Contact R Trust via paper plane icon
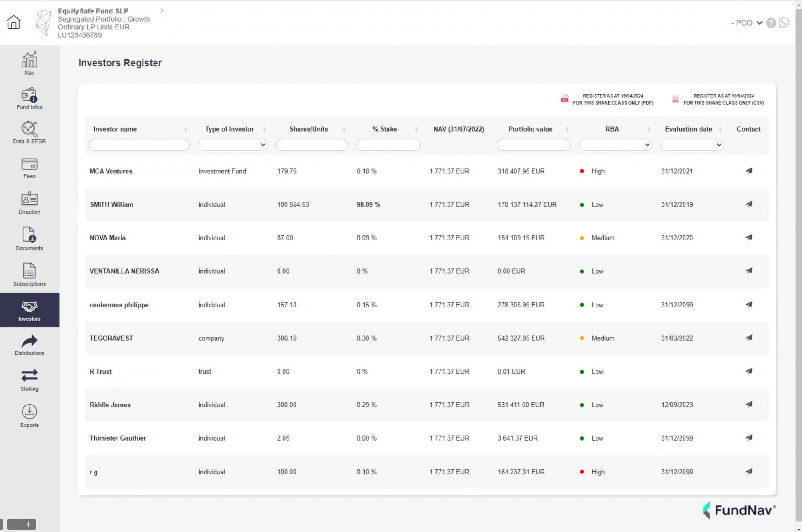This screenshot has width=802, height=532. pos(749,371)
